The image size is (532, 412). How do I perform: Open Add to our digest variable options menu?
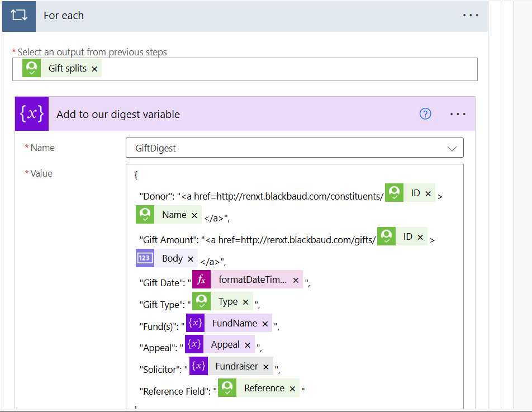[458, 114]
